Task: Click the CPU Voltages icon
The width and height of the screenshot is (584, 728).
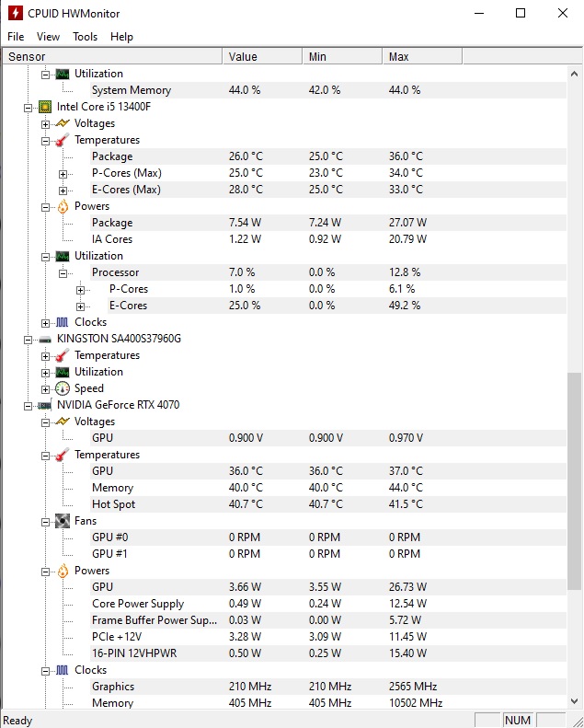Action: pos(63,123)
